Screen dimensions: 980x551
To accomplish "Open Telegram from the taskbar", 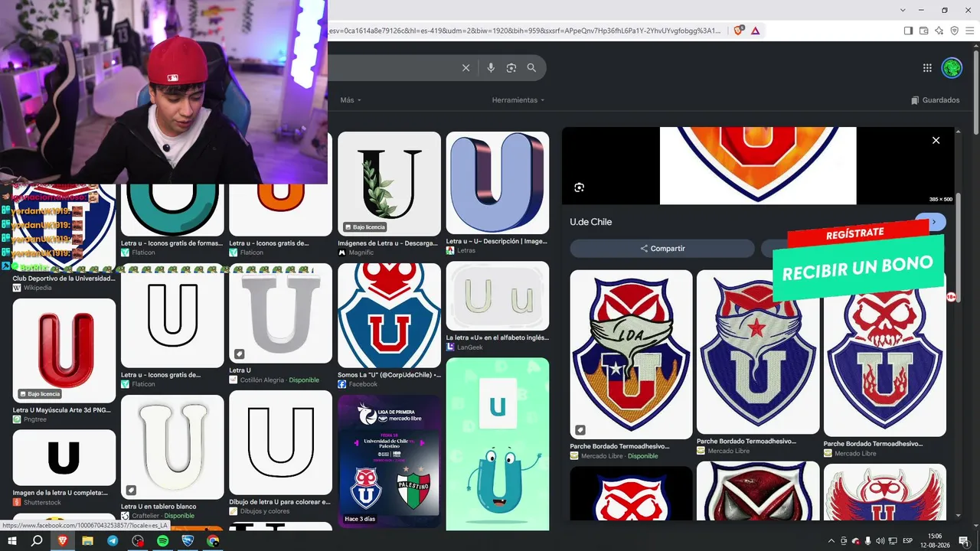I will pyautogui.click(x=113, y=541).
